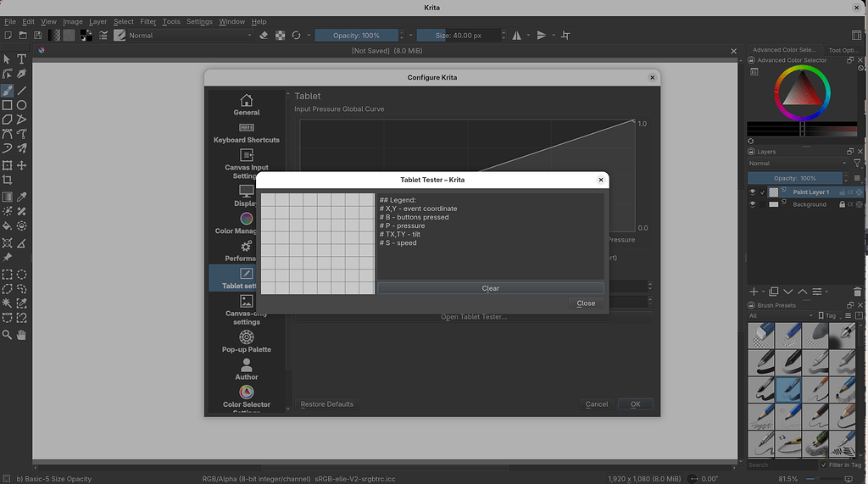Open Pop-up Palette settings page
The width and height of the screenshot is (868, 484).
click(x=247, y=342)
